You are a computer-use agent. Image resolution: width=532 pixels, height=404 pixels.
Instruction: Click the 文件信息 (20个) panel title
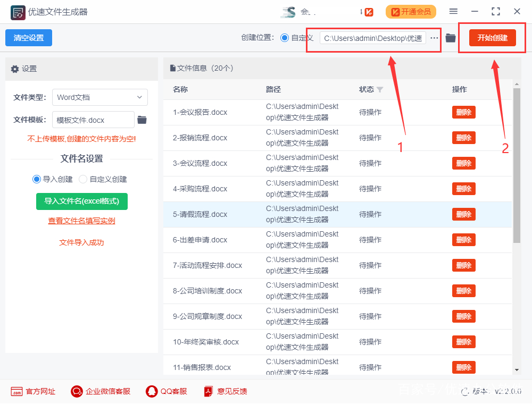coord(205,68)
